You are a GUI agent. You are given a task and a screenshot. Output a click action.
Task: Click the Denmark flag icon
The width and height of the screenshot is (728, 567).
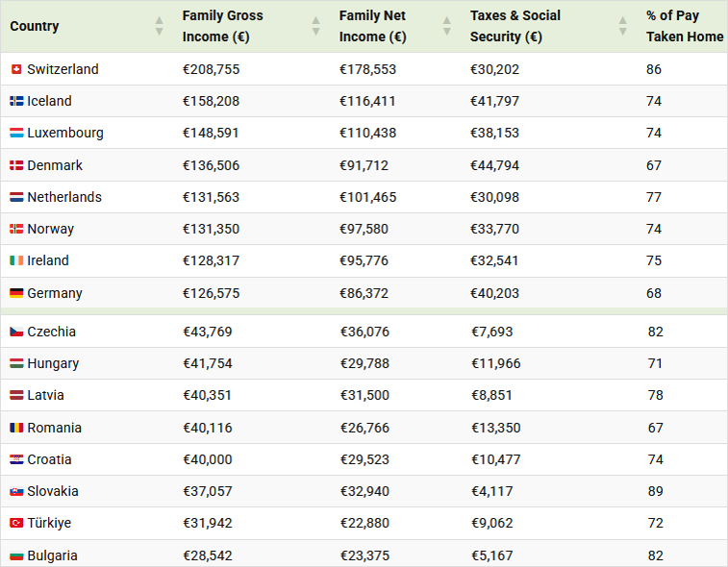16,165
